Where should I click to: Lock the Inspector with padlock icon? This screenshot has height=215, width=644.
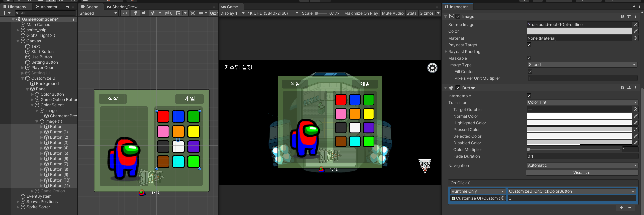coord(634,6)
